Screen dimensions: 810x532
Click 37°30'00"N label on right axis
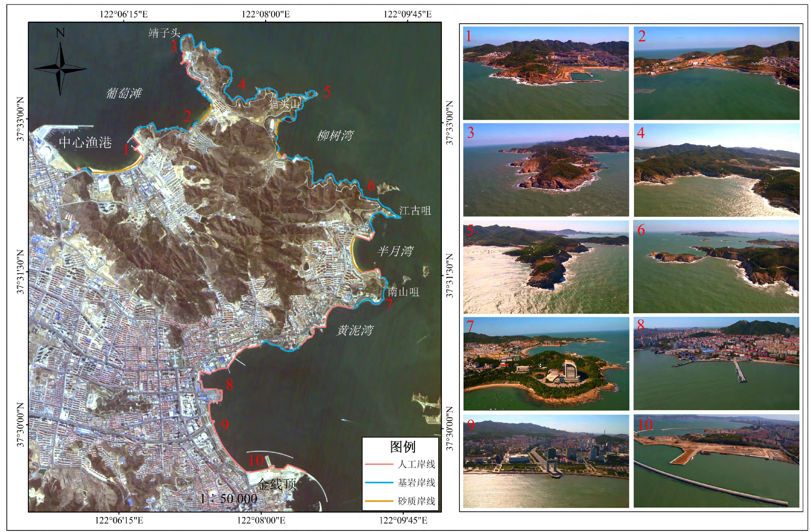coord(450,428)
